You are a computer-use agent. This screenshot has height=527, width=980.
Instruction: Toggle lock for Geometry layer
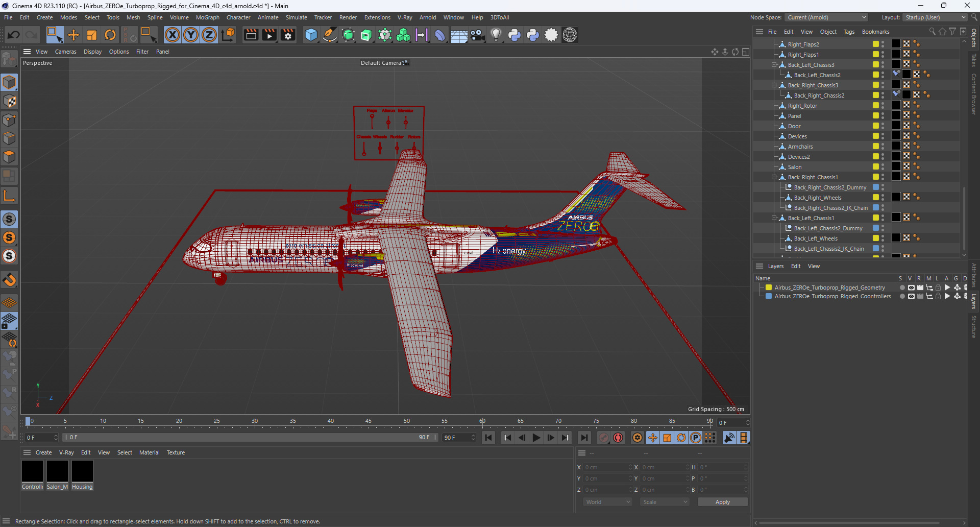[x=938, y=288]
